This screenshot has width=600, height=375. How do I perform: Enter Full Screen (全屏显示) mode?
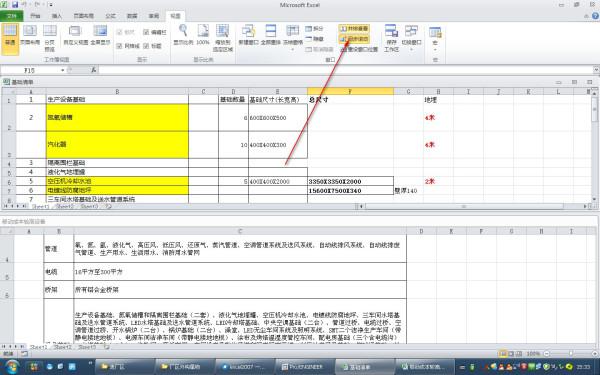click(100, 35)
